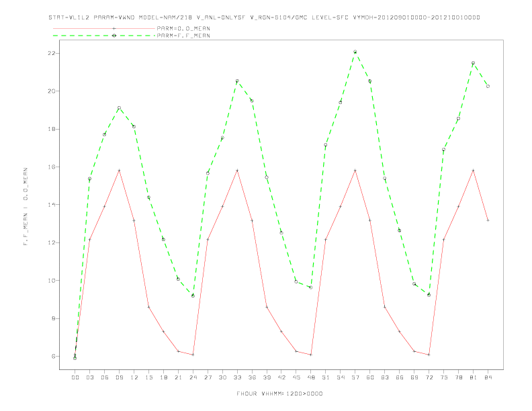Screen dimensions: 532x411
Task: Click the red O.O_MEAN low marker at hour 72
Action: click(x=429, y=355)
